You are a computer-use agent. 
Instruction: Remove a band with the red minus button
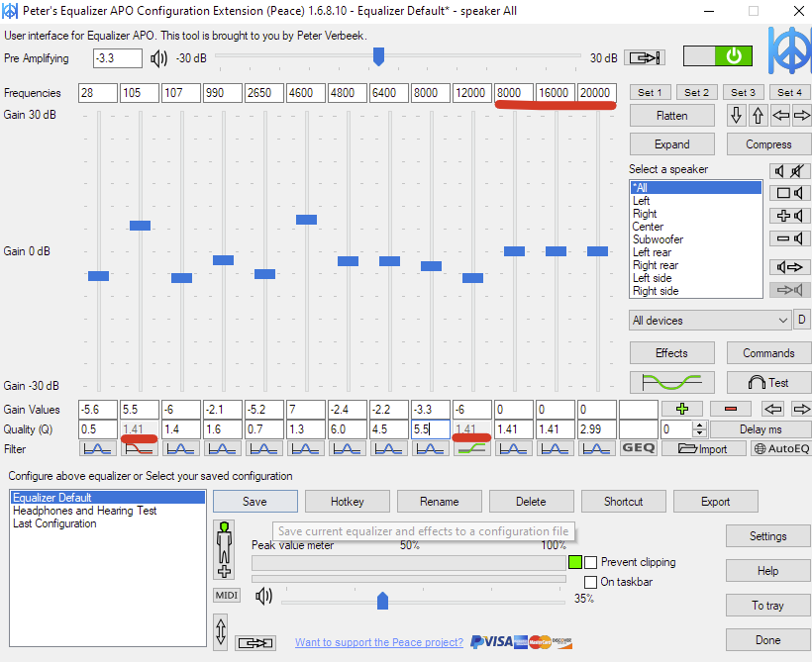pyautogui.click(x=731, y=409)
